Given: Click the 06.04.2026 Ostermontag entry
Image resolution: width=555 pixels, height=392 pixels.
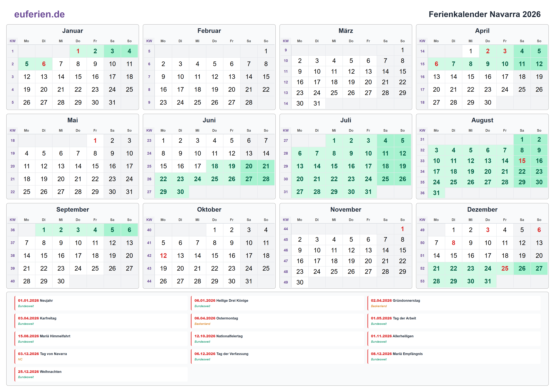Looking at the screenshot, I should pyautogui.click(x=277, y=321).
